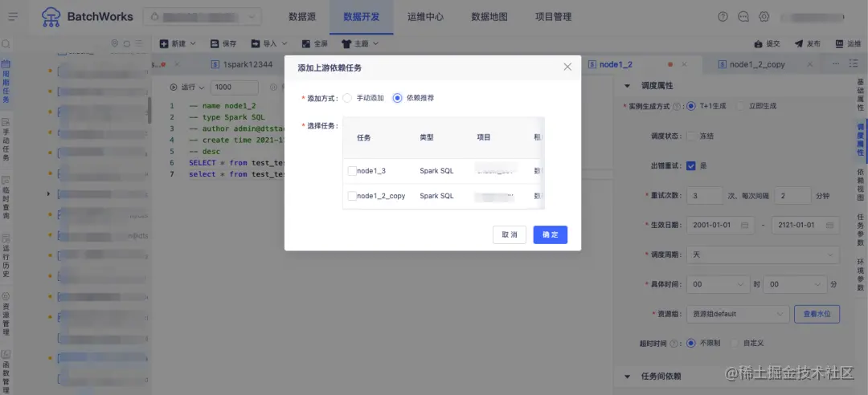Close the node1_2_copy editor tab
The width and height of the screenshot is (868, 395).
810,64
